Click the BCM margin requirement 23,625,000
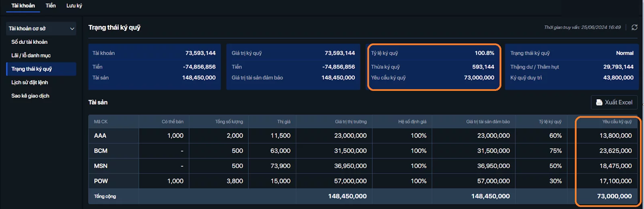The width and height of the screenshot is (644, 209). coord(616,151)
